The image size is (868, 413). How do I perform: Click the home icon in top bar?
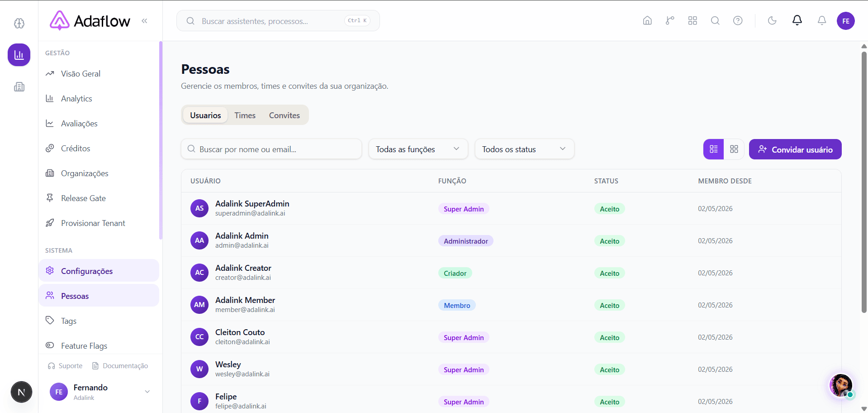(x=647, y=21)
